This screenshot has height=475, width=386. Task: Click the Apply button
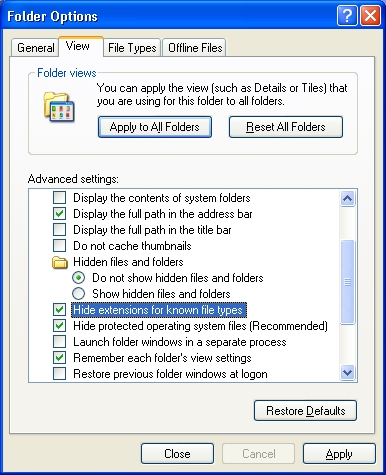[339, 454]
